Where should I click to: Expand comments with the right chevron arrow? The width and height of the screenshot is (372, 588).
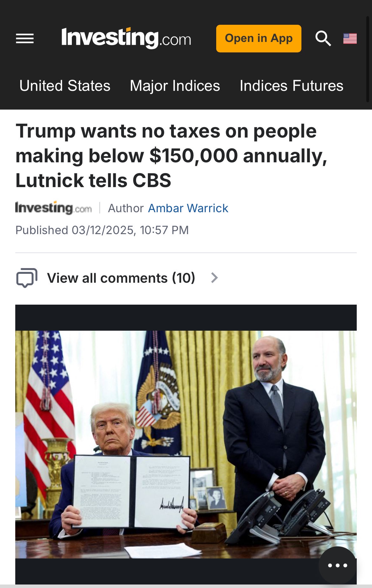click(x=215, y=278)
